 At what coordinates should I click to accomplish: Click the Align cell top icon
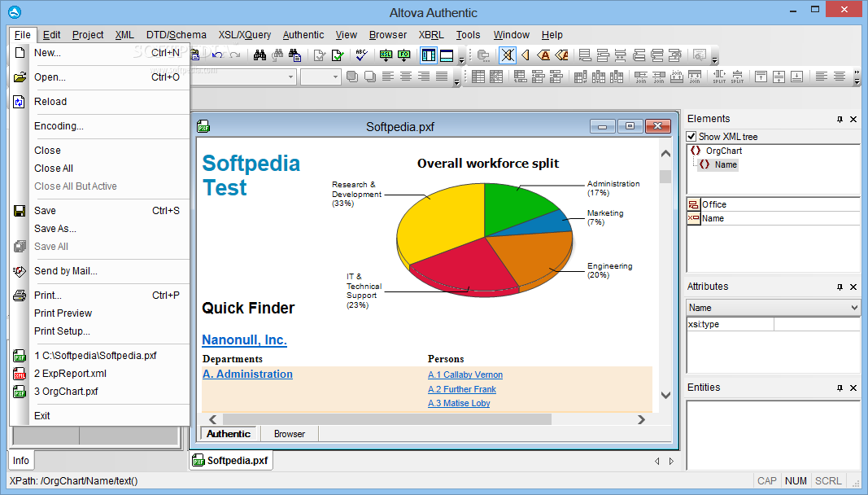pyautogui.click(x=761, y=77)
